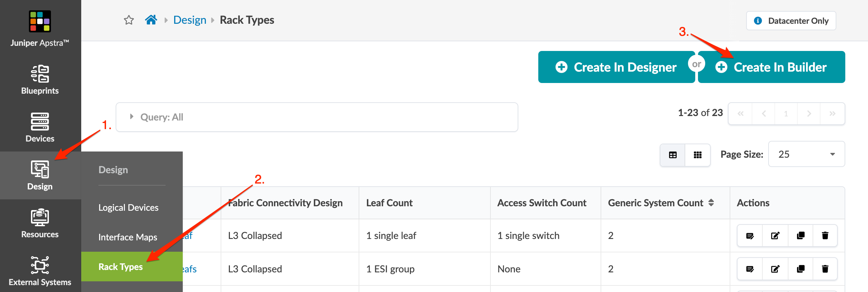
Task: Switch to grid card view
Action: pyautogui.click(x=698, y=155)
